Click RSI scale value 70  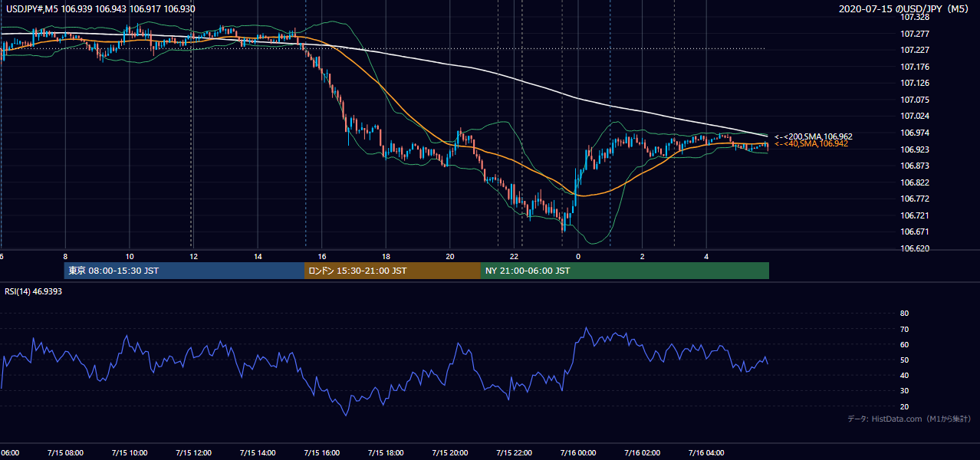point(904,329)
